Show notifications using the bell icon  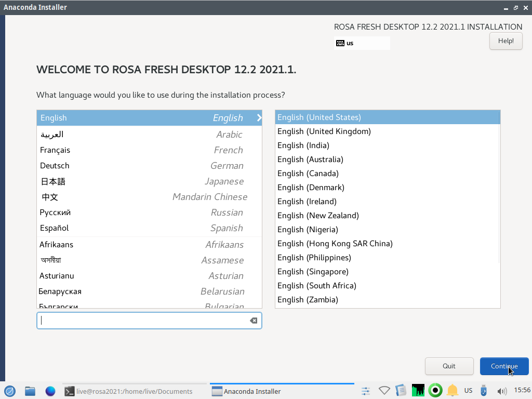pos(452,391)
